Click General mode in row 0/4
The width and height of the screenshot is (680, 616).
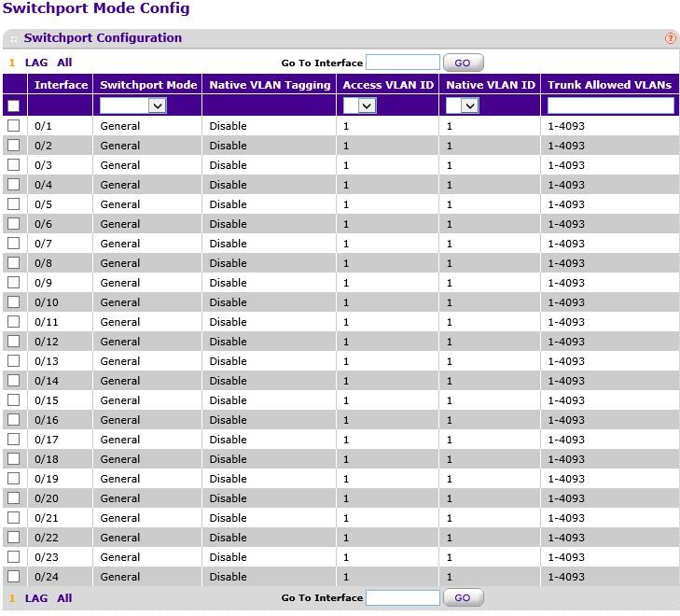click(120, 185)
